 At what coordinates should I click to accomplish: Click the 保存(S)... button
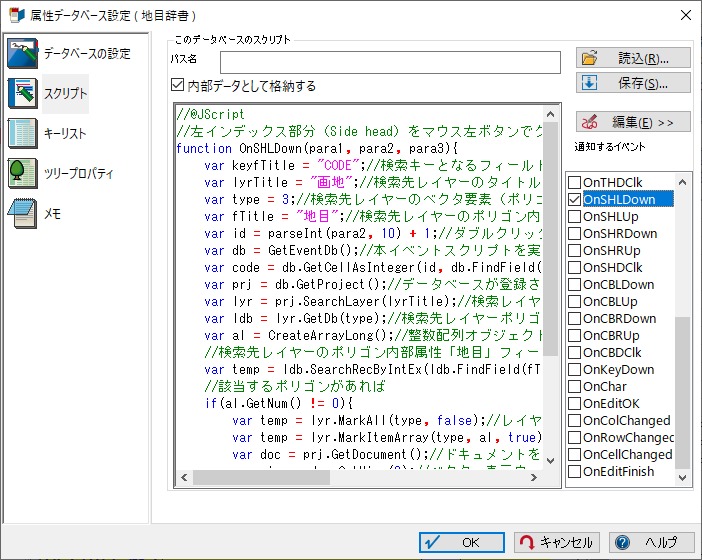(x=633, y=83)
